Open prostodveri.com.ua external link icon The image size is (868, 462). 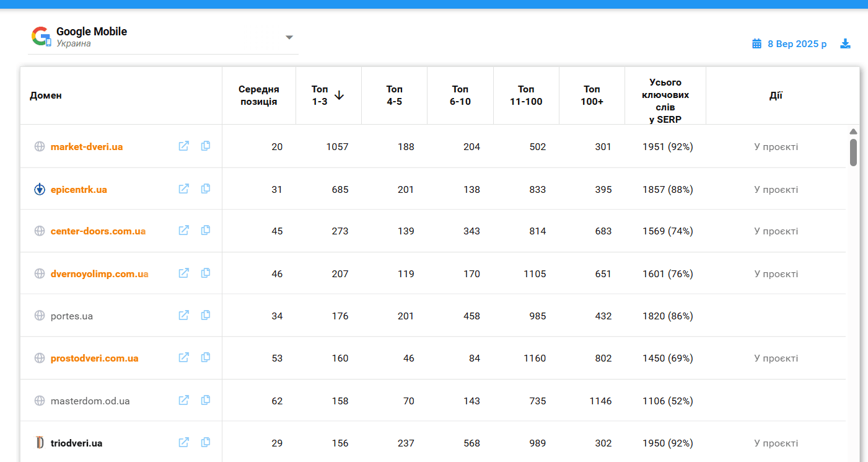(x=184, y=357)
